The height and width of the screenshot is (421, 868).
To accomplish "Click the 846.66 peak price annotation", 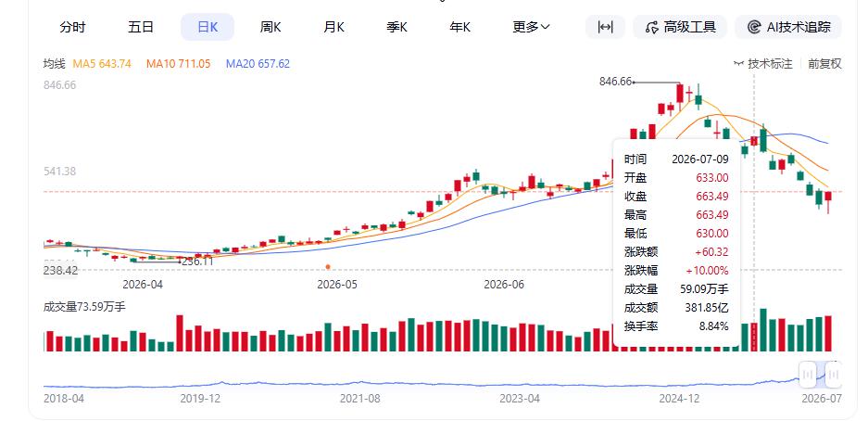I will (x=616, y=82).
